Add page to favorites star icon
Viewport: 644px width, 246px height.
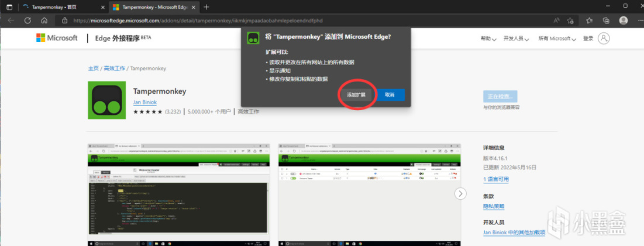point(570,20)
